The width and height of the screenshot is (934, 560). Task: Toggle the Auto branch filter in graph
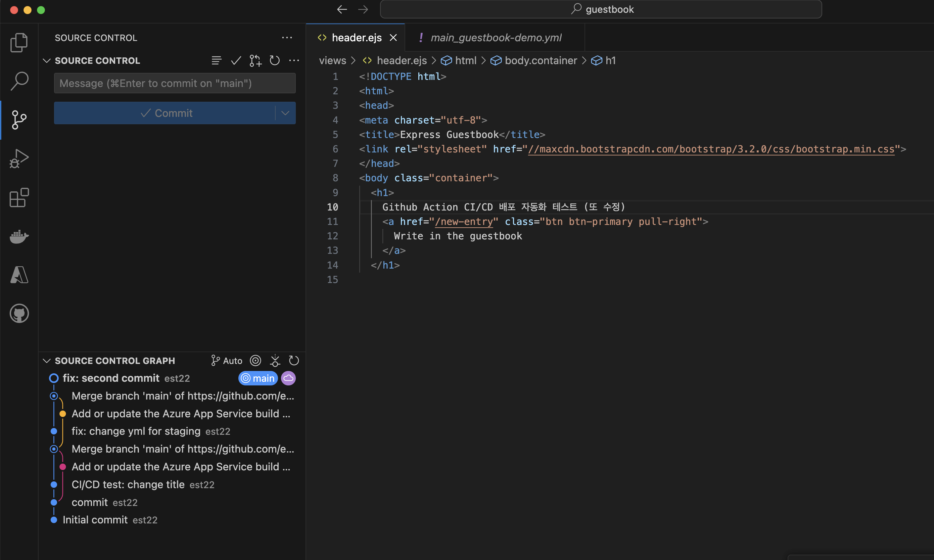[x=227, y=361]
